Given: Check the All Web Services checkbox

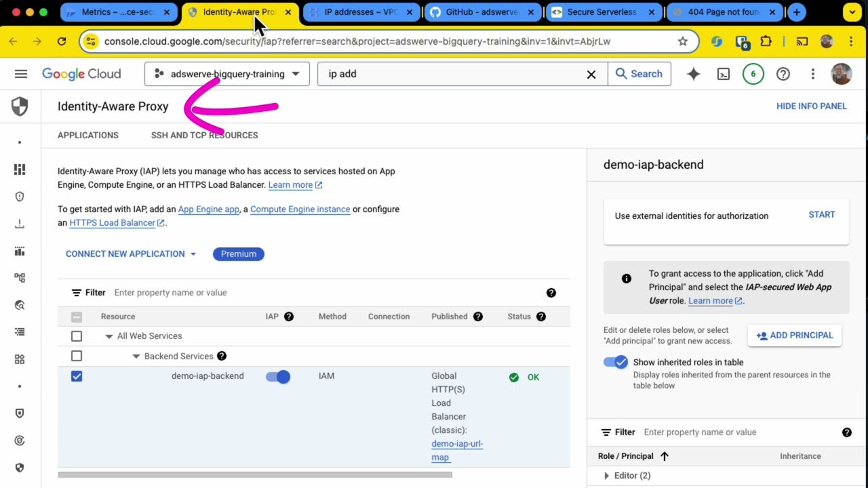Looking at the screenshot, I should tap(77, 336).
